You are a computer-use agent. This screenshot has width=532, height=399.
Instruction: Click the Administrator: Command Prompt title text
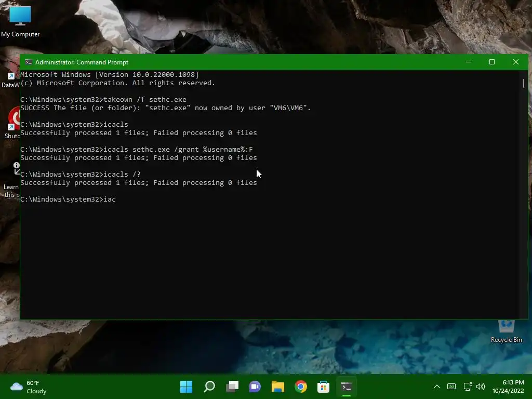(x=82, y=62)
